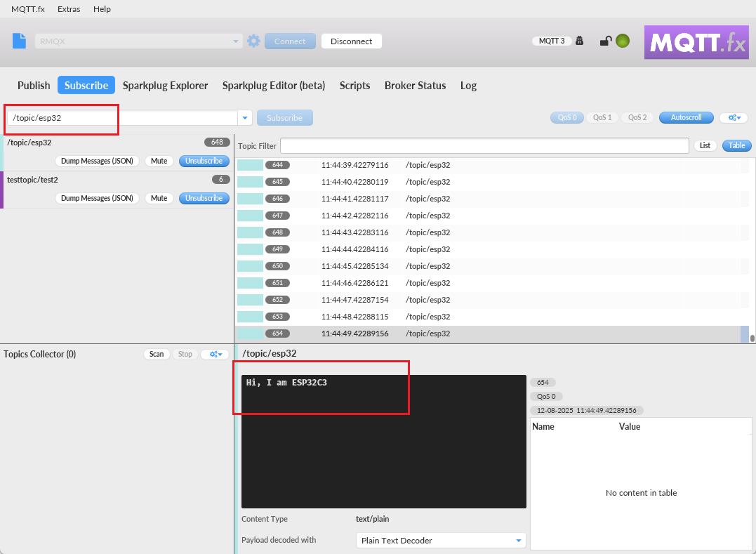
Task: Mute the testtopic/test2 subscription
Action: tap(159, 198)
